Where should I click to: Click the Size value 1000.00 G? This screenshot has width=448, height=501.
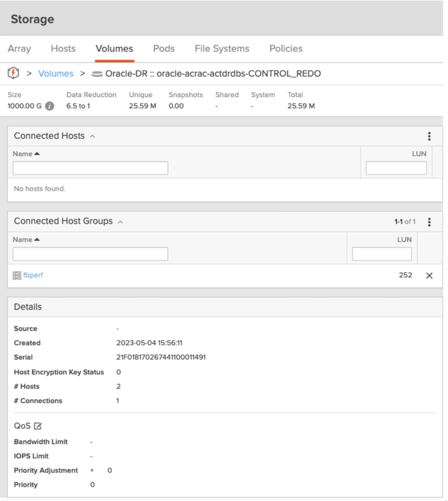pyautogui.click(x=25, y=106)
